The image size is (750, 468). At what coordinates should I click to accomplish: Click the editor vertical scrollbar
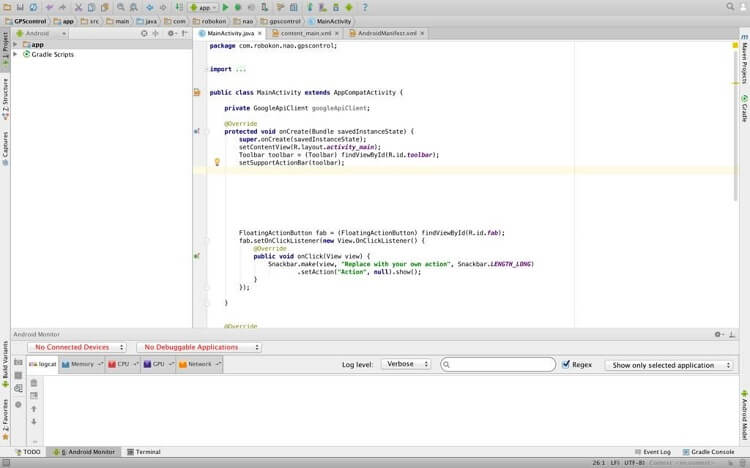point(736,124)
